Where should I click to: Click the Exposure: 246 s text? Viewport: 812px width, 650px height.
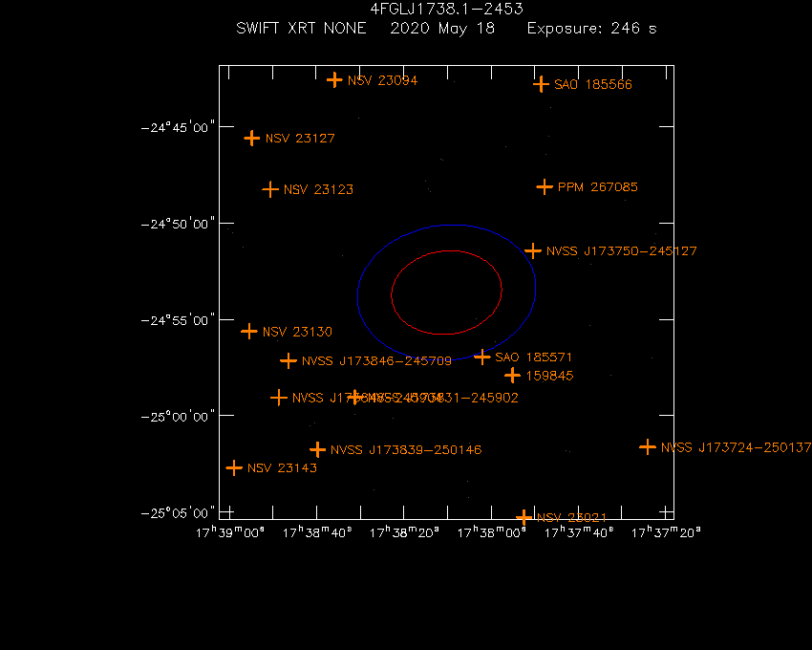[x=592, y=29]
